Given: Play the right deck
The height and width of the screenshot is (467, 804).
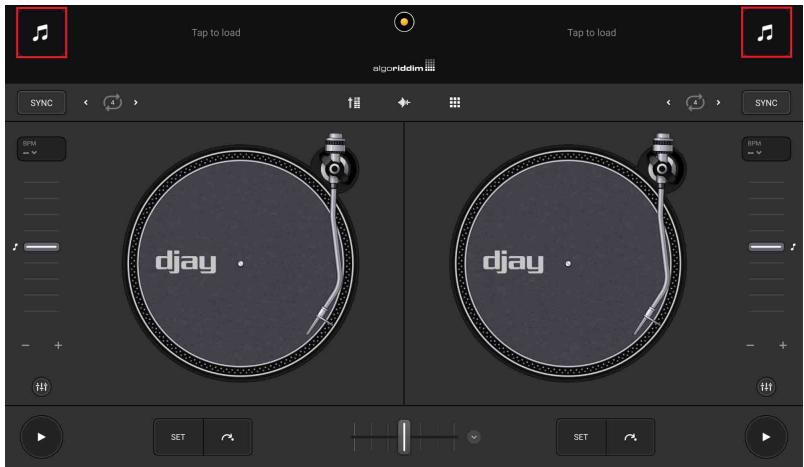Looking at the screenshot, I should point(766,437).
